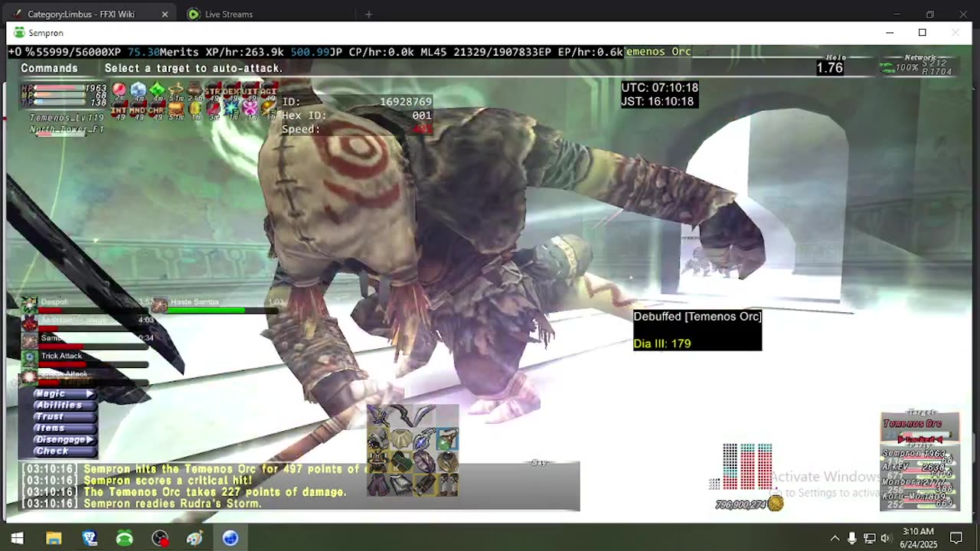Click the 796,900,274 gil amount

point(740,504)
